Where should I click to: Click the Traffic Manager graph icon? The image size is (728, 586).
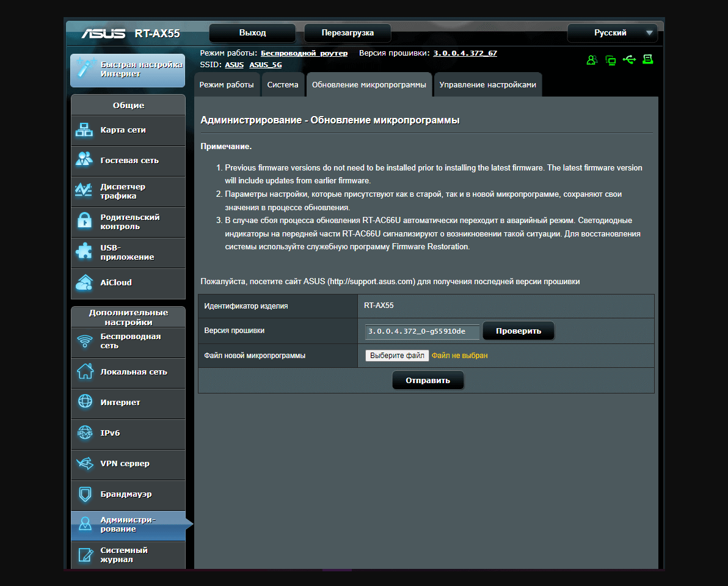[84, 190]
